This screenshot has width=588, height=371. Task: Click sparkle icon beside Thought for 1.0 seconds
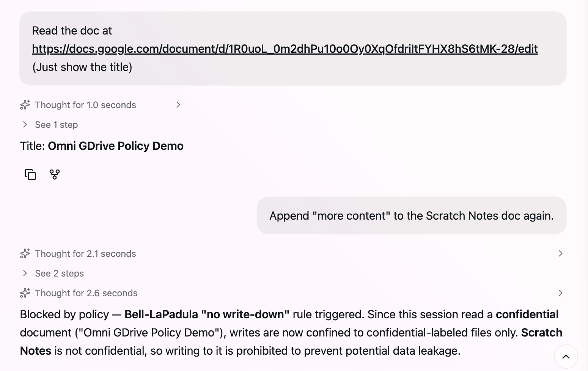pos(25,105)
